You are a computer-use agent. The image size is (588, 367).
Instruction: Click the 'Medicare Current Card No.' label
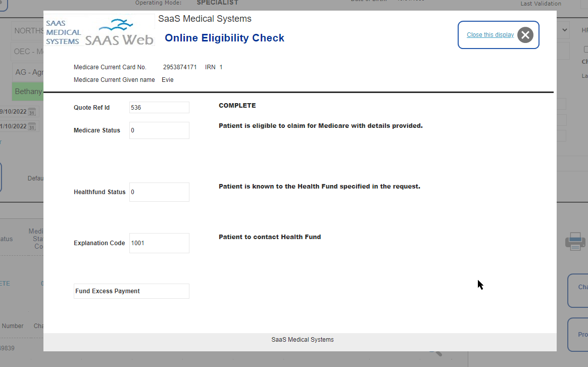[x=110, y=67]
